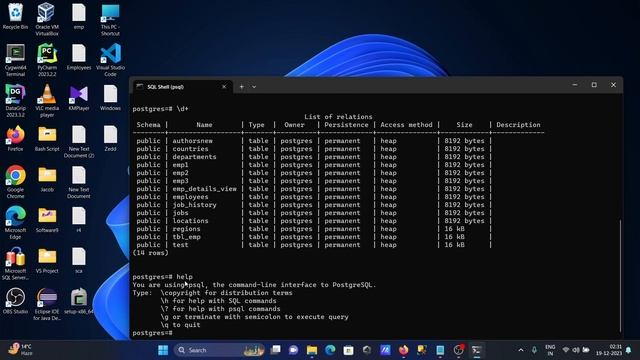
Task: Launch Firefox from desktop shortcut
Action: [x=16, y=139]
